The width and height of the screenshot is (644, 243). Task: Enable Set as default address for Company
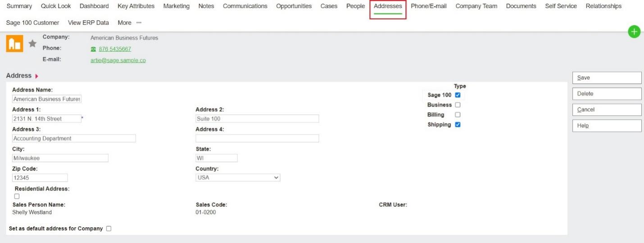[x=109, y=229]
